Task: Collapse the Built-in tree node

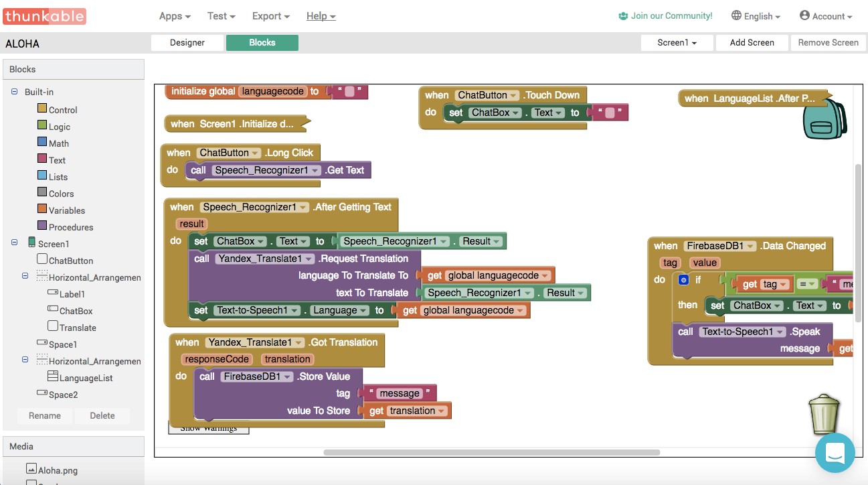Action: point(15,92)
